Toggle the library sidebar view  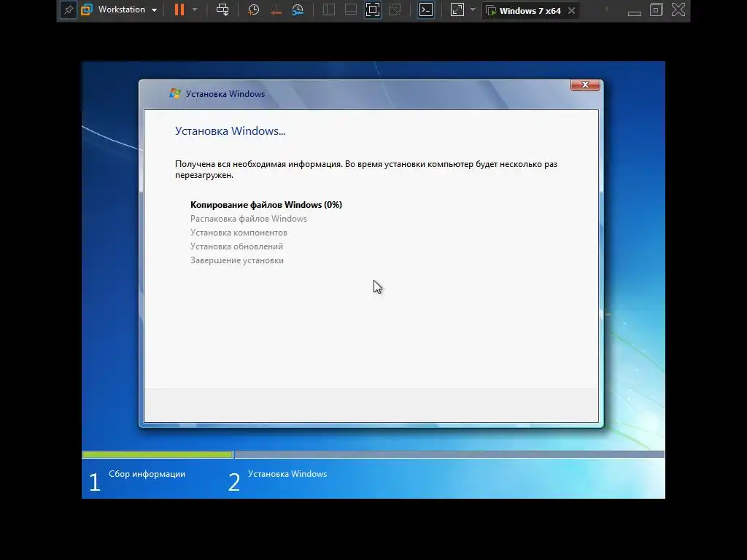pos(329,9)
